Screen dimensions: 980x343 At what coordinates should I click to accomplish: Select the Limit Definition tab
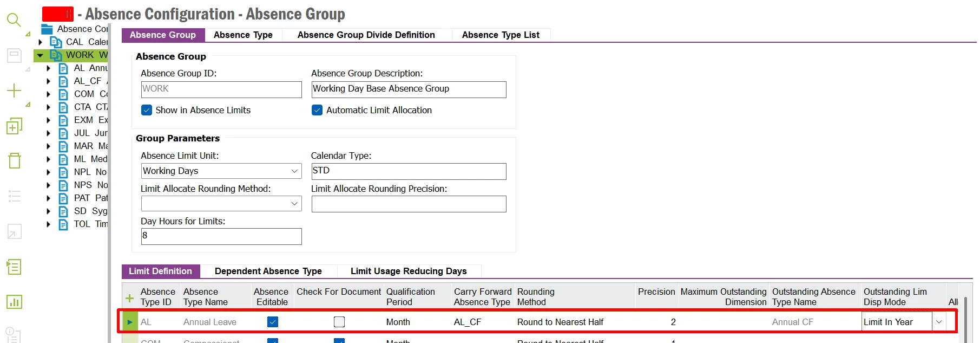point(160,271)
